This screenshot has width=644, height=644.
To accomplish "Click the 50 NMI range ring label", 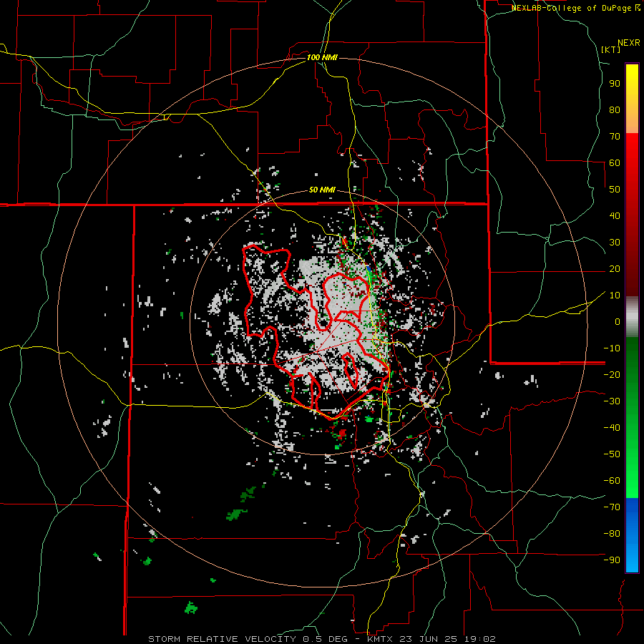I will [x=322, y=190].
